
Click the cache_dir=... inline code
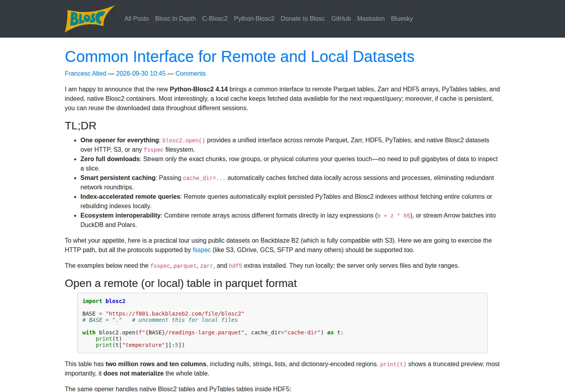(x=204, y=178)
